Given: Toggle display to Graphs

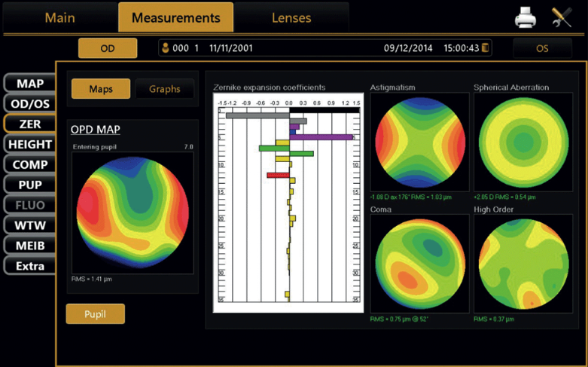Looking at the screenshot, I should tap(164, 89).
